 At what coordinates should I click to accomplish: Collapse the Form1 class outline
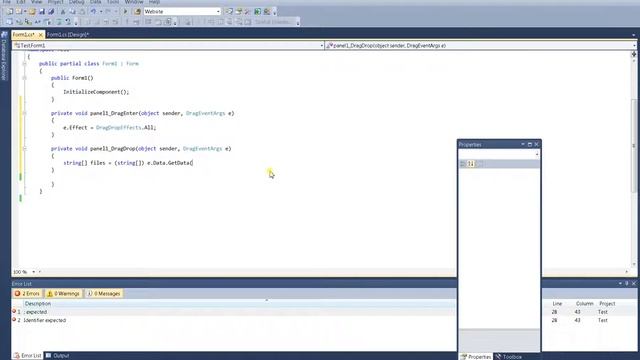24,64
